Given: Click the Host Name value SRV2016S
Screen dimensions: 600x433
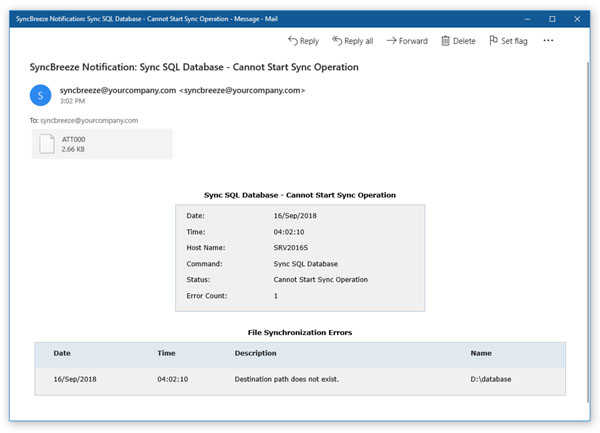Looking at the screenshot, I should (x=291, y=248).
